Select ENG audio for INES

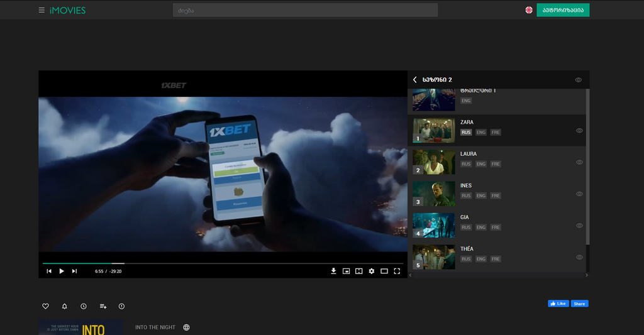[x=481, y=195]
